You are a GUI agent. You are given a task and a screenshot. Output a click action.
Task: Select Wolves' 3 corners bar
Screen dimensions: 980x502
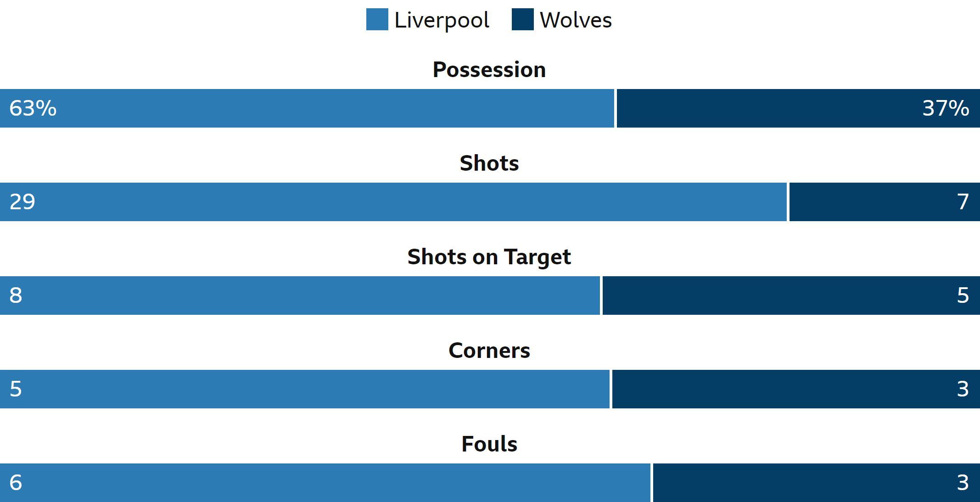tap(796, 389)
